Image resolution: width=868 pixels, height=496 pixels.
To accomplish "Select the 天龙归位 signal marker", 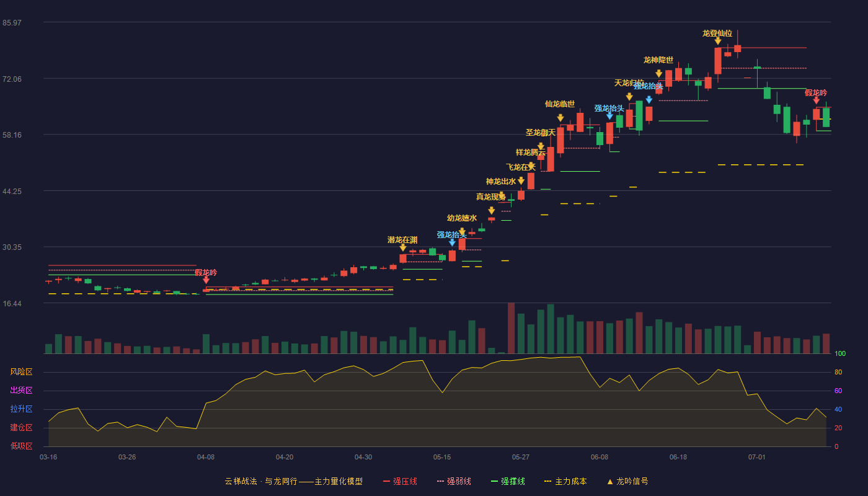I will [x=629, y=97].
